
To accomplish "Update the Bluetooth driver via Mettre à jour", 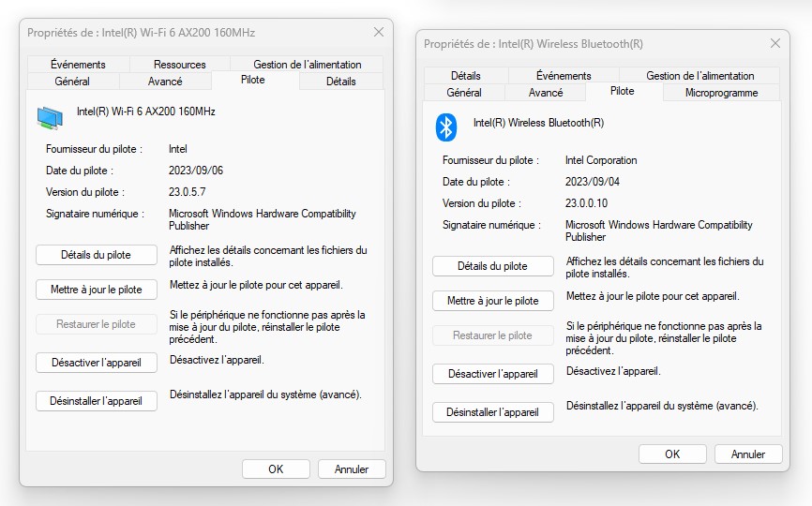I will [492, 301].
